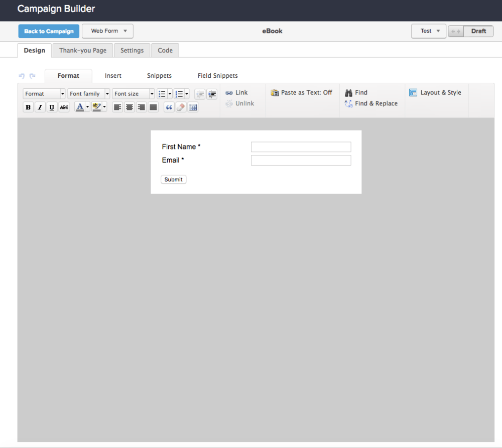Switch to the Design tab

(x=35, y=51)
